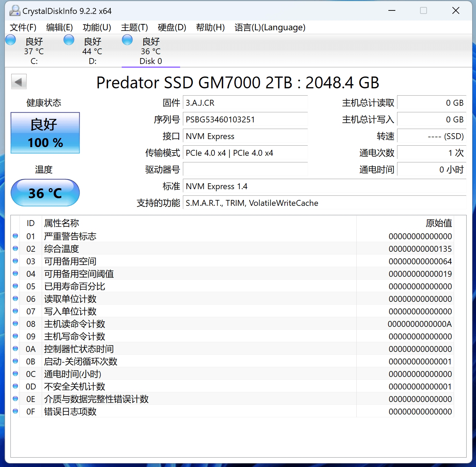Click raw value 00000000000135 of 综合温度

tap(420, 249)
